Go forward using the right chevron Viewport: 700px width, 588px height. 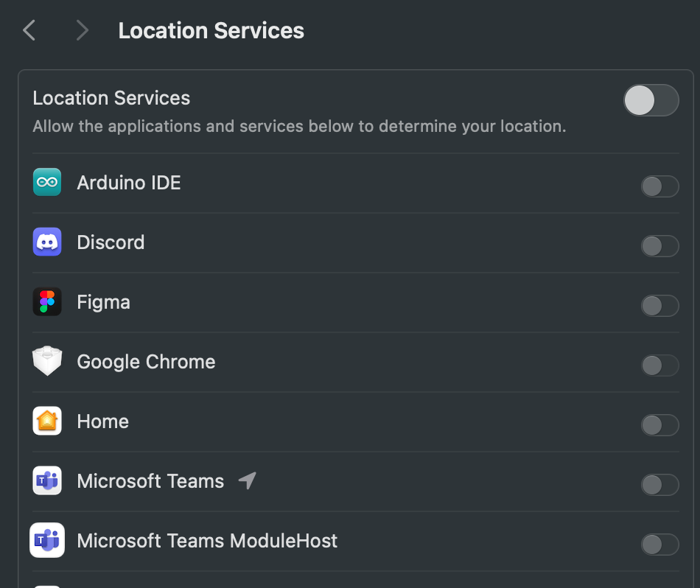(x=82, y=30)
